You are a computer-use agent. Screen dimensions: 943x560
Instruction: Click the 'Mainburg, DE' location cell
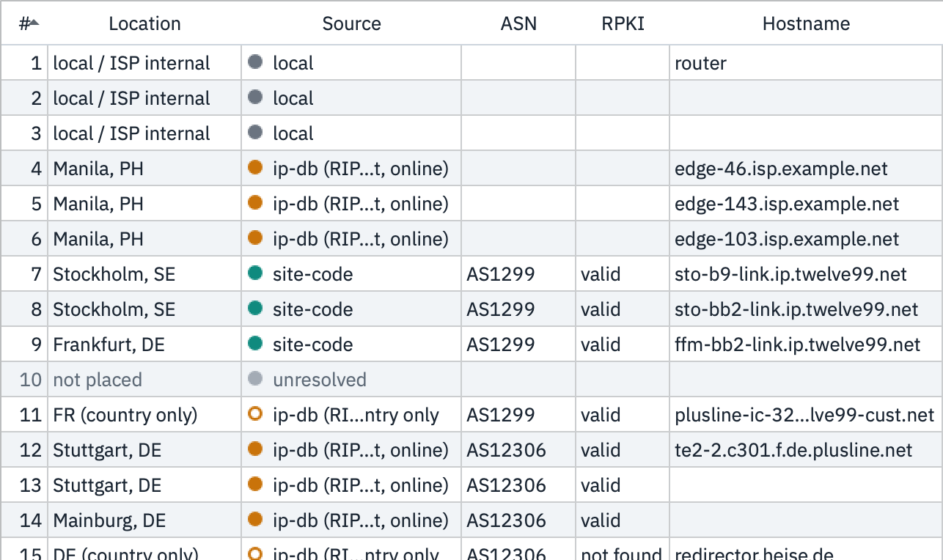point(144,520)
